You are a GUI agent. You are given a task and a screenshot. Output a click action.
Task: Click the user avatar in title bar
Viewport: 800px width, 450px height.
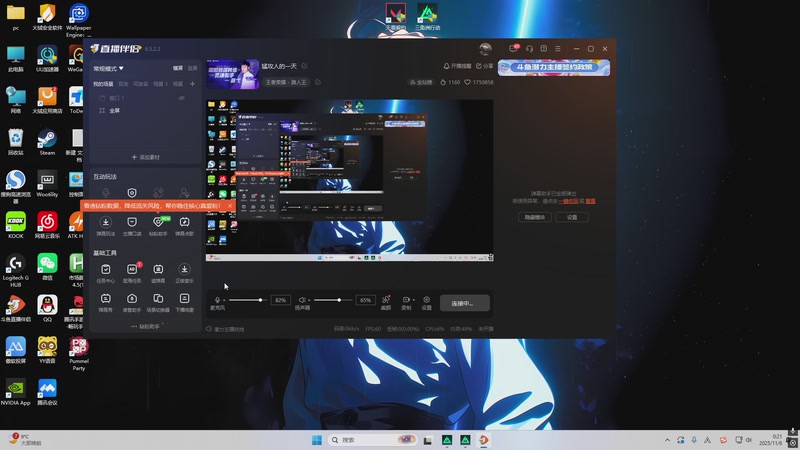click(485, 48)
